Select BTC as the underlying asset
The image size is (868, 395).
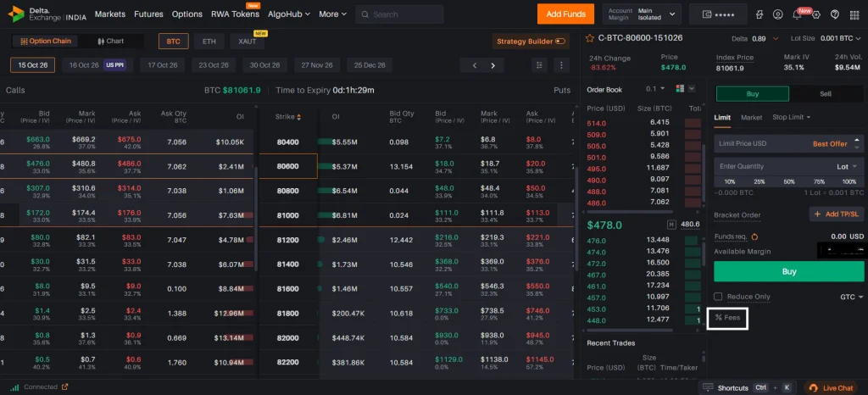pyautogui.click(x=173, y=41)
